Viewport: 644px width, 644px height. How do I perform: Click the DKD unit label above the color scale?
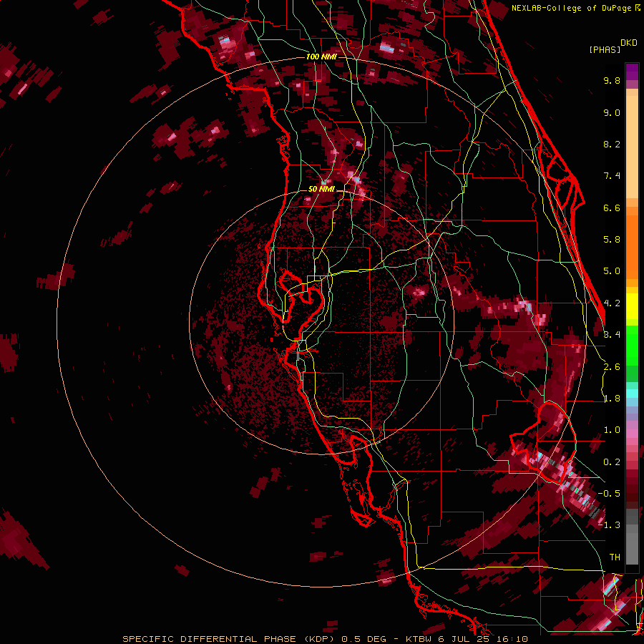pyautogui.click(x=629, y=43)
